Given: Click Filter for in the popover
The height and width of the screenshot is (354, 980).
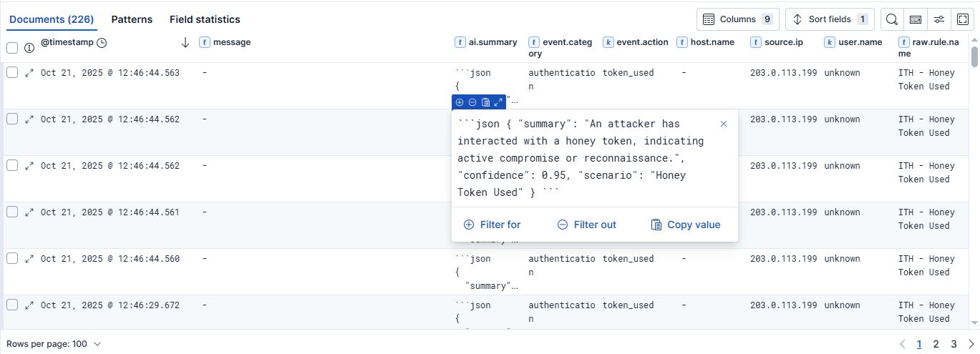Looking at the screenshot, I should 493,225.
